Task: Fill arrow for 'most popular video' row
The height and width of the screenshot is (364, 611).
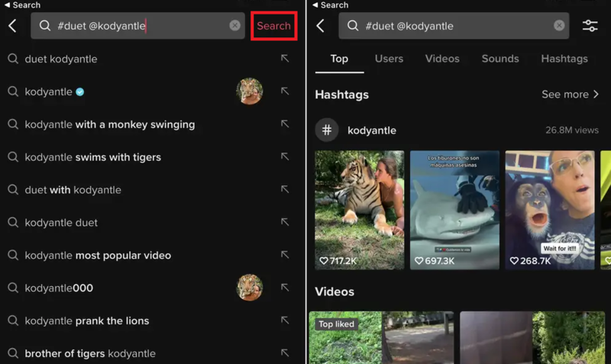Action: [285, 255]
